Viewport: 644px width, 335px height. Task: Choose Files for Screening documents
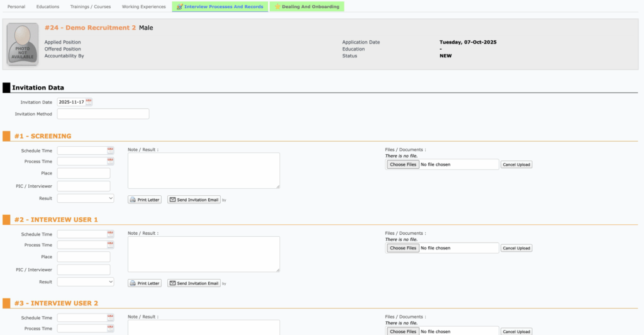point(402,164)
